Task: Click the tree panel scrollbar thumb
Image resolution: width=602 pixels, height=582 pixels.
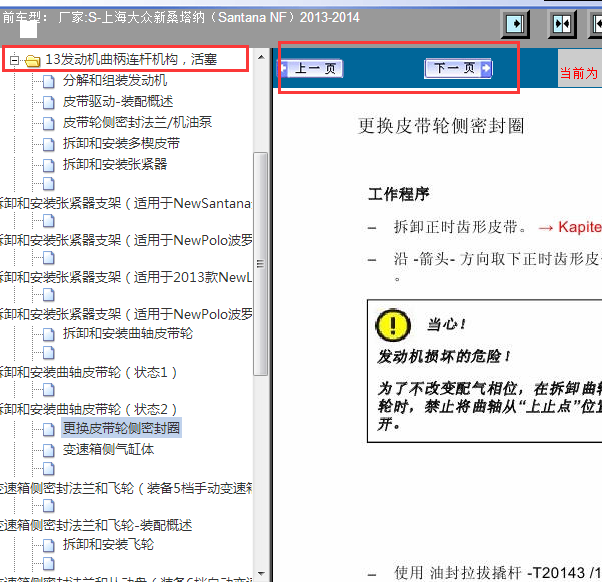Action: pyautogui.click(x=261, y=264)
